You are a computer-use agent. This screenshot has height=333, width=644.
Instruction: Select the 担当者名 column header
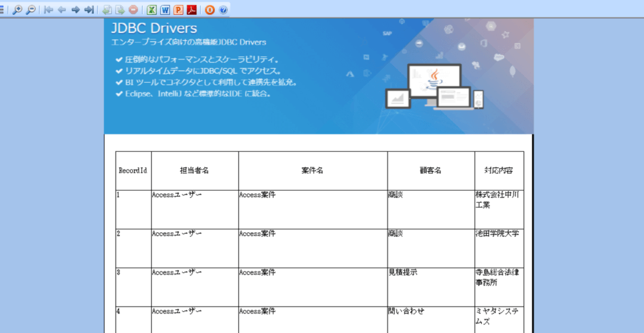coord(194,171)
